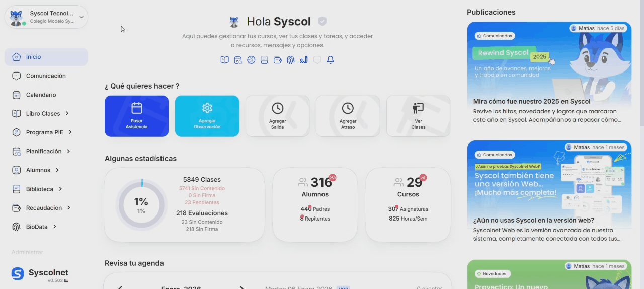Click the Comunicación chat icon in sidebar
The height and width of the screenshot is (289, 644).
tap(17, 76)
